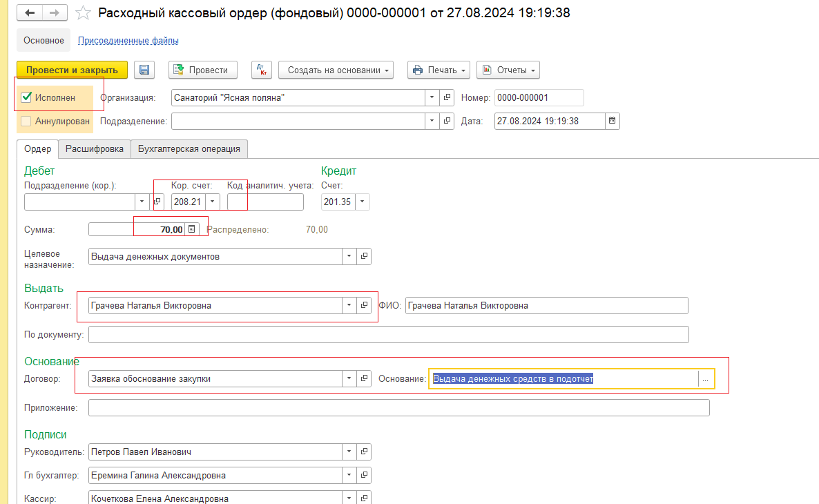
Task: Open the Создать на основании menu
Action: pos(336,70)
